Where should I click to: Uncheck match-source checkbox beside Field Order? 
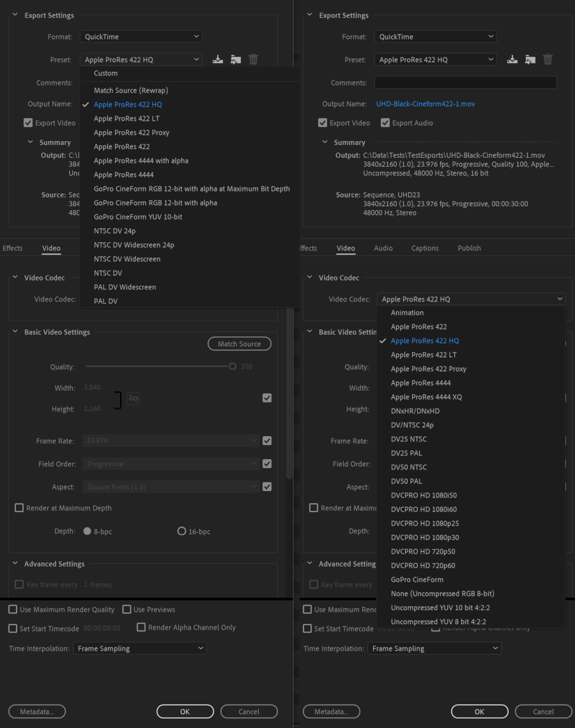tap(267, 464)
